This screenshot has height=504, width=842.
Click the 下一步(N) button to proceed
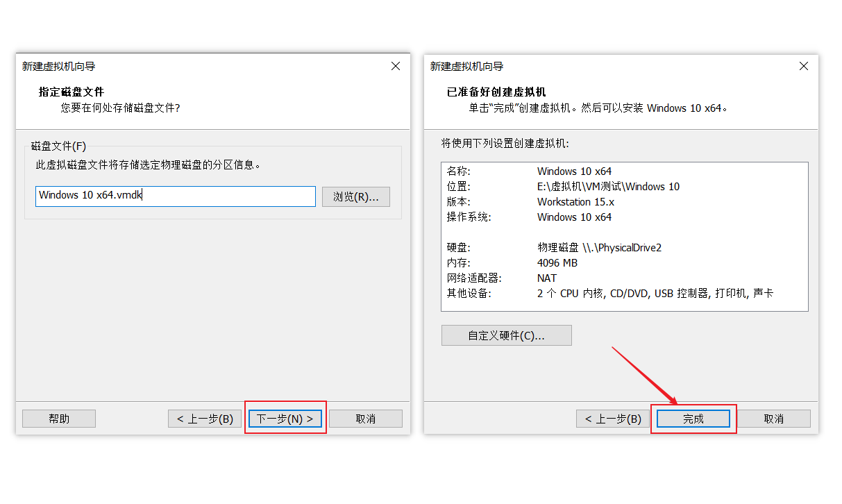[x=285, y=418]
